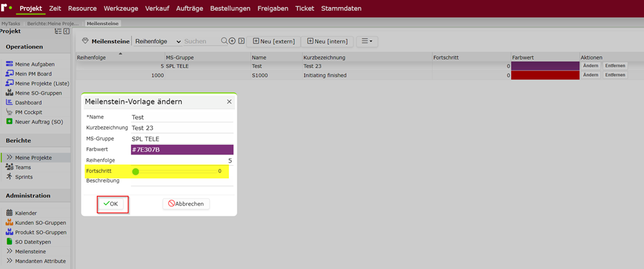Open the Projekt menu
644x269 pixels.
[x=31, y=8]
